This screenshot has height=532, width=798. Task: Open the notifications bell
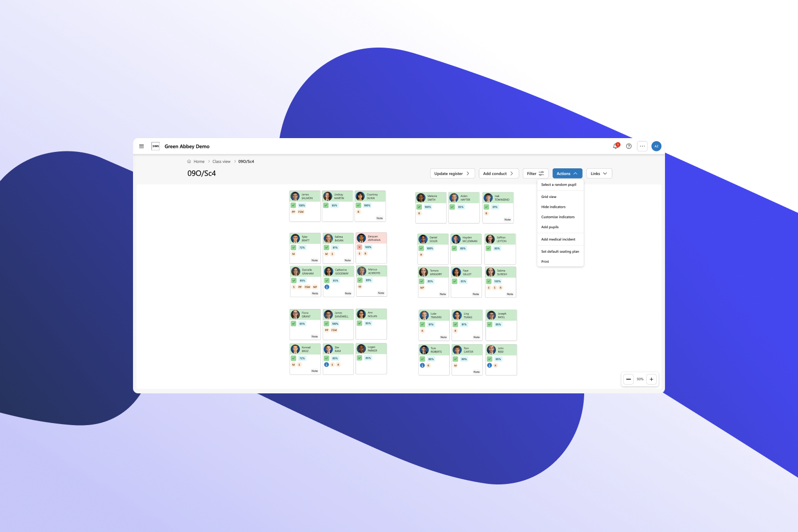coord(616,146)
